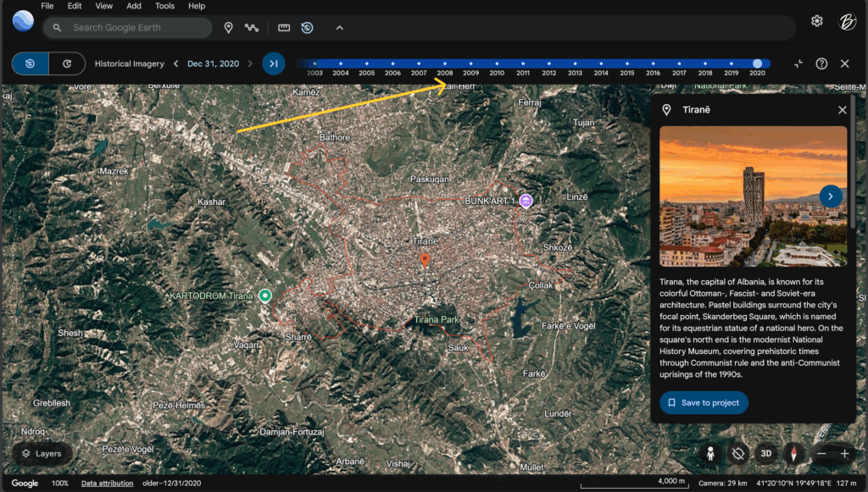Select the 2011 marker on the timeline
The height and width of the screenshot is (492, 868).
pyautogui.click(x=522, y=64)
